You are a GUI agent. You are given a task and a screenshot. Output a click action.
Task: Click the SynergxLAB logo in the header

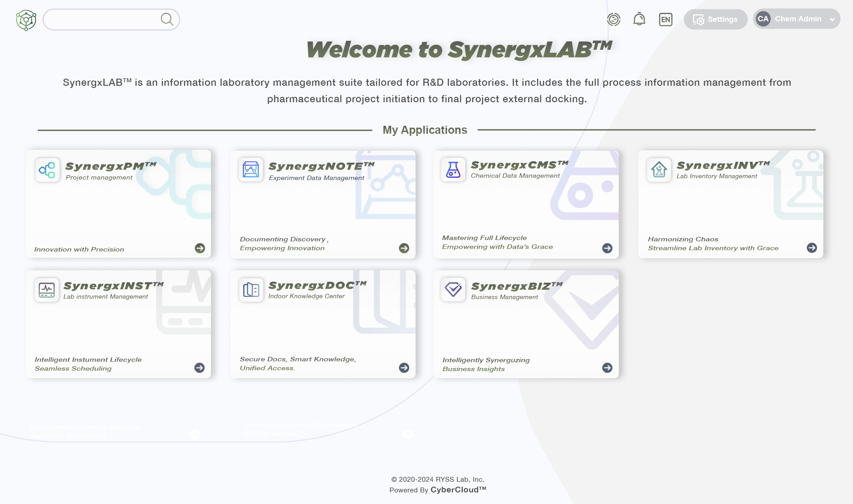(26, 20)
